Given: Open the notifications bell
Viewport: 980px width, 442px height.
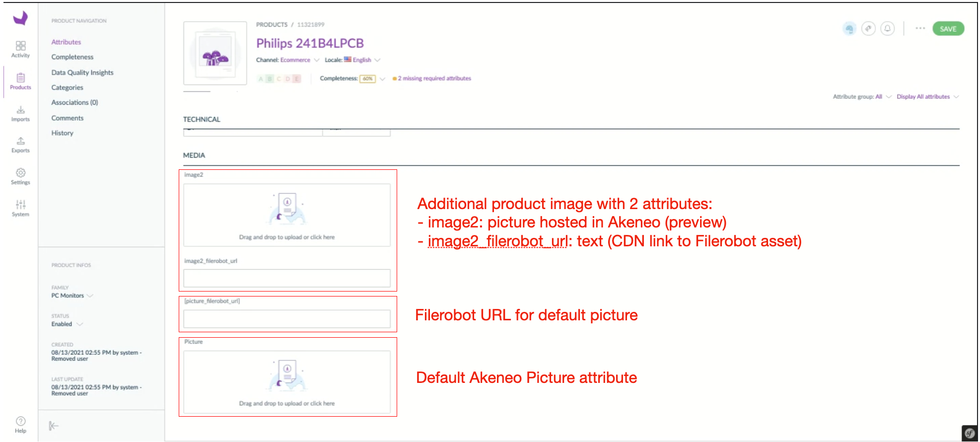Looking at the screenshot, I should (888, 28).
